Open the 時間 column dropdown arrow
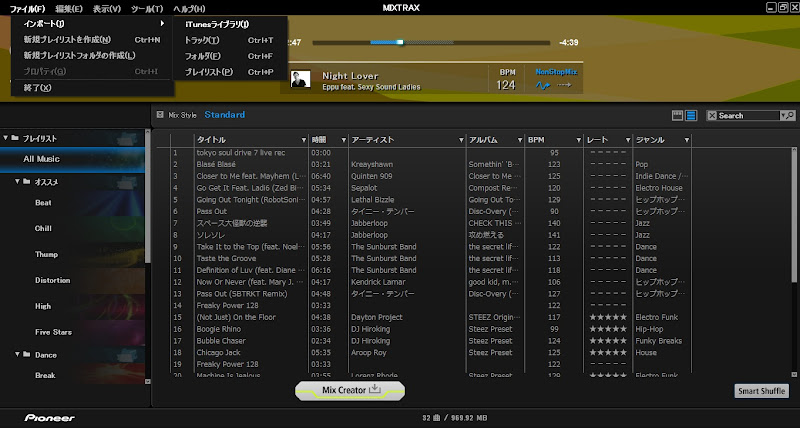Viewport: 800px width, 428px height. [344, 140]
